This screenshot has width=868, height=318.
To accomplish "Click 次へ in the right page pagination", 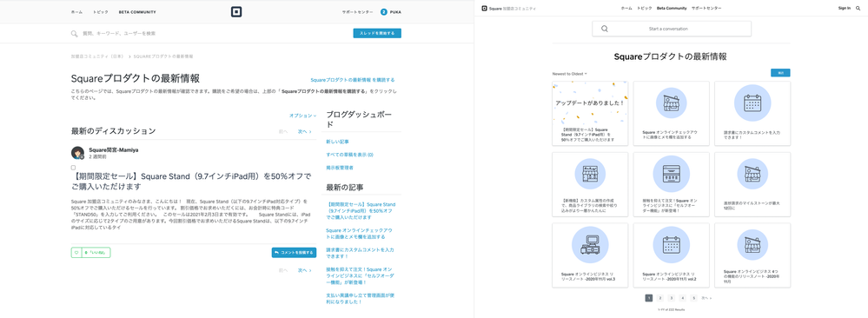I will [706, 298].
